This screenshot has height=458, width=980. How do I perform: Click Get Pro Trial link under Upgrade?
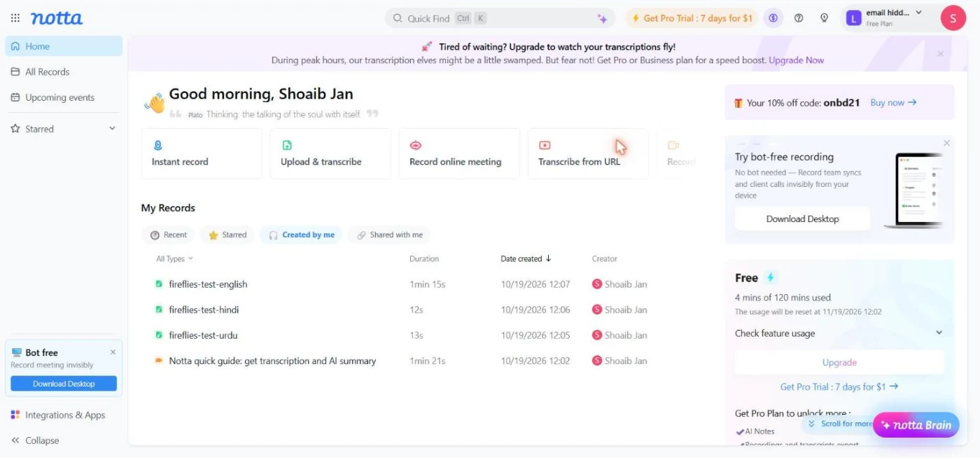pos(839,387)
